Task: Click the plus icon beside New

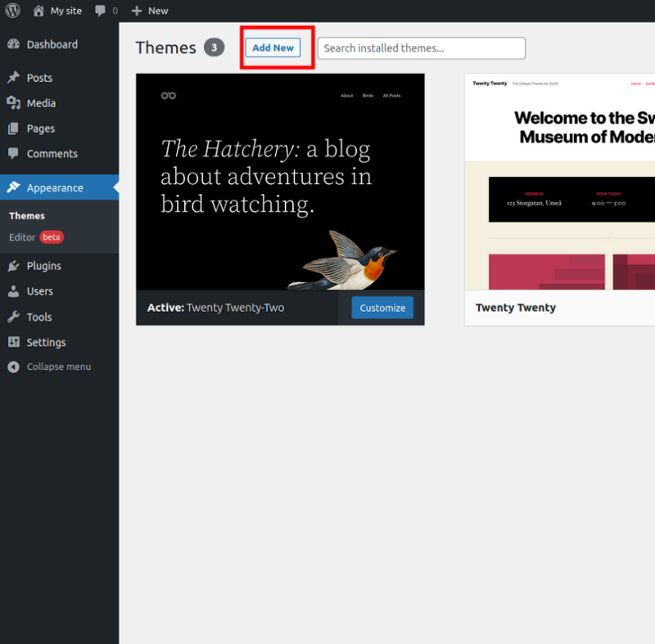Action: click(137, 11)
